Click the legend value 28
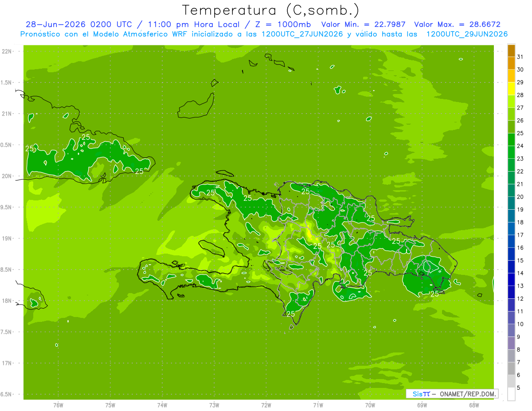 point(520,95)
